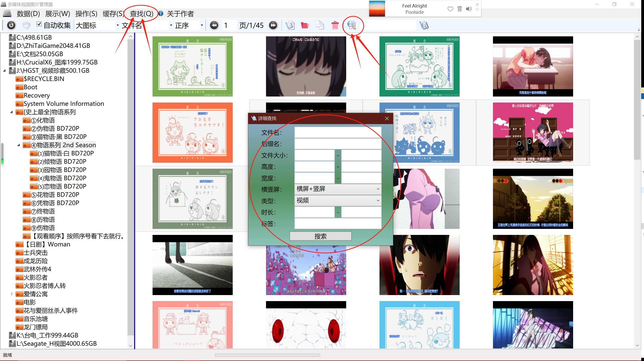Toggle the 自动收集 checkbox
The height and width of the screenshot is (361, 644).
[x=39, y=24]
